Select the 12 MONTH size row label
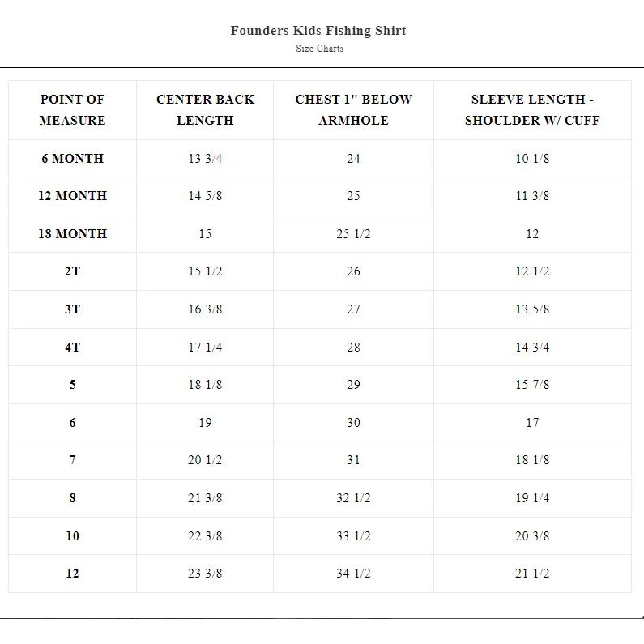 pos(72,196)
